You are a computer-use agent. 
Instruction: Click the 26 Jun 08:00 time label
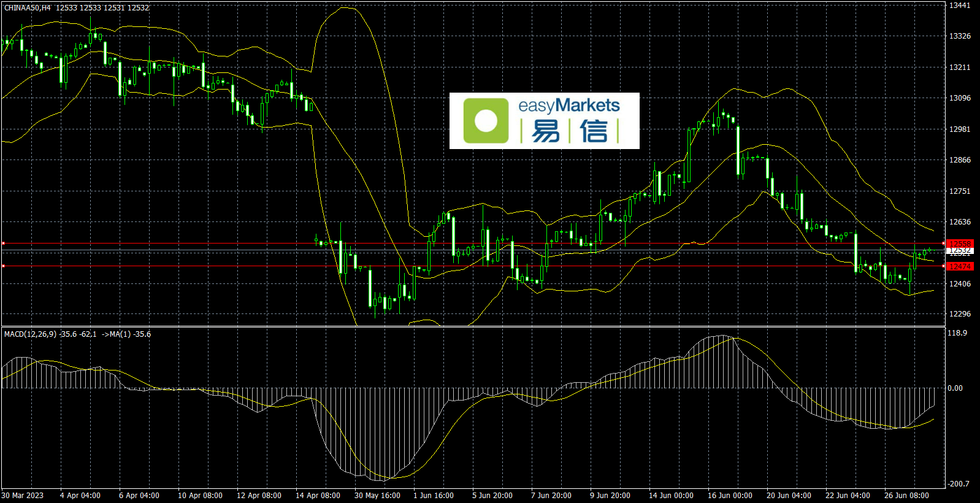(x=906, y=496)
